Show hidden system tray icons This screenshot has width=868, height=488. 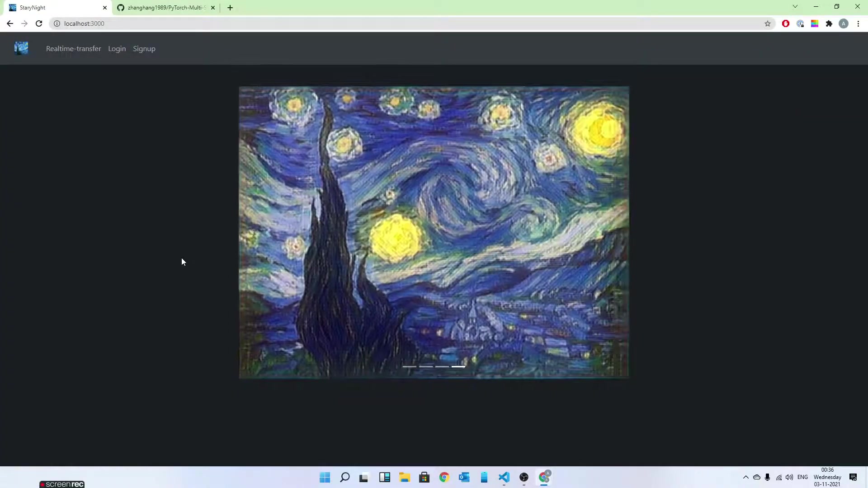click(746, 477)
